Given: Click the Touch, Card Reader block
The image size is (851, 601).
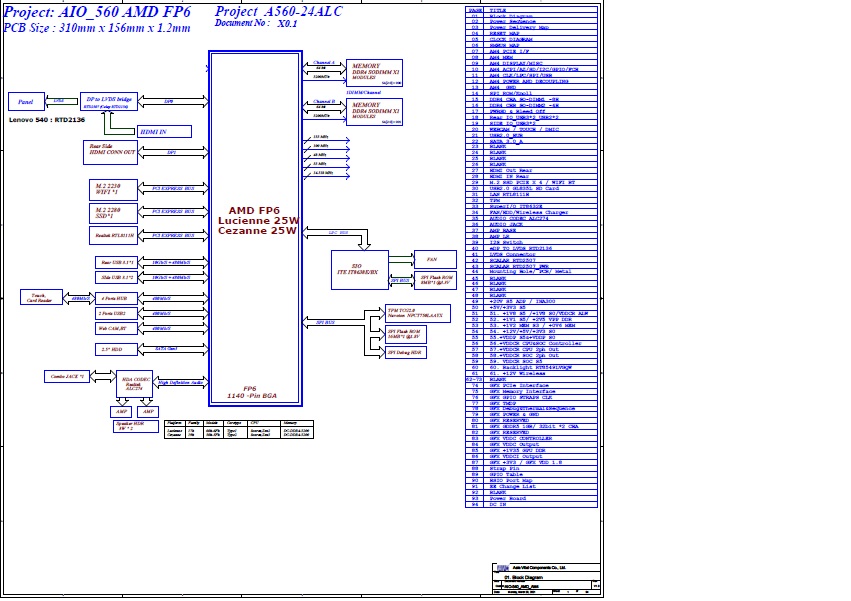Looking at the screenshot, I should tap(40, 297).
